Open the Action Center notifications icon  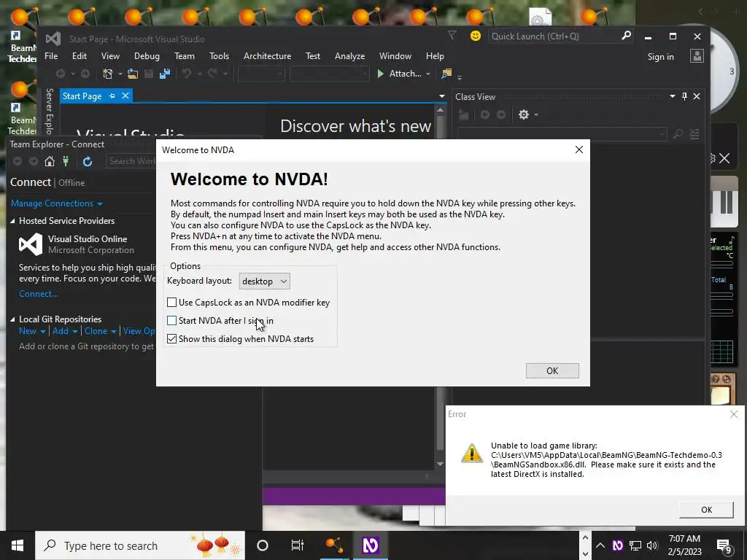pos(724,546)
